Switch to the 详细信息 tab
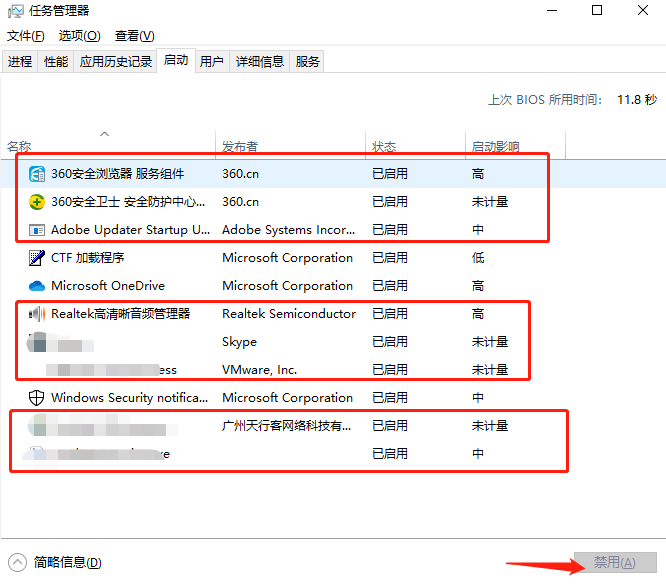Viewport: 666px width, 587px height. tap(260, 61)
